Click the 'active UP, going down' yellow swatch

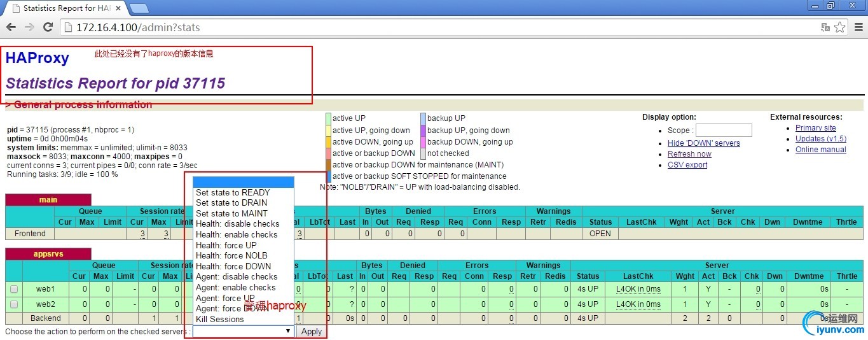328,130
